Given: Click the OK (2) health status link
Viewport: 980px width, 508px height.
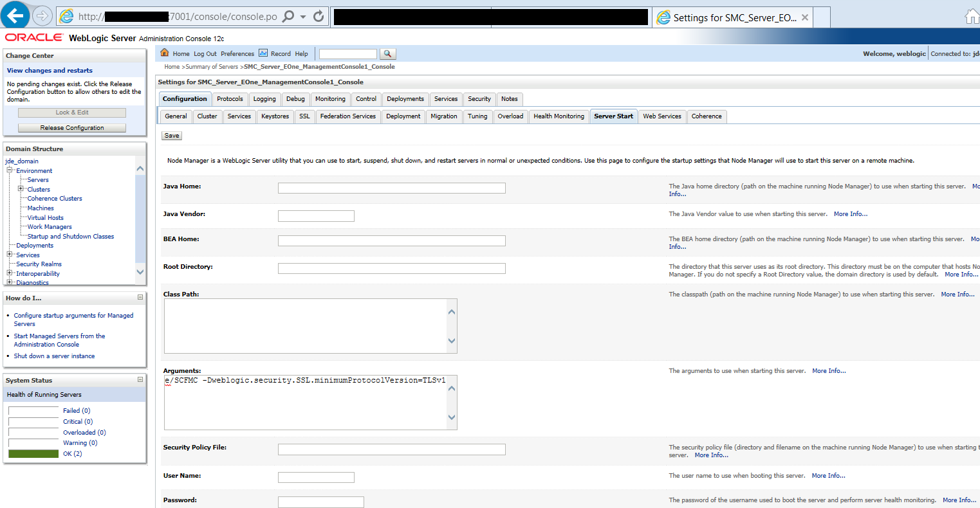Looking at the screenshot, I should coord(73,454).
